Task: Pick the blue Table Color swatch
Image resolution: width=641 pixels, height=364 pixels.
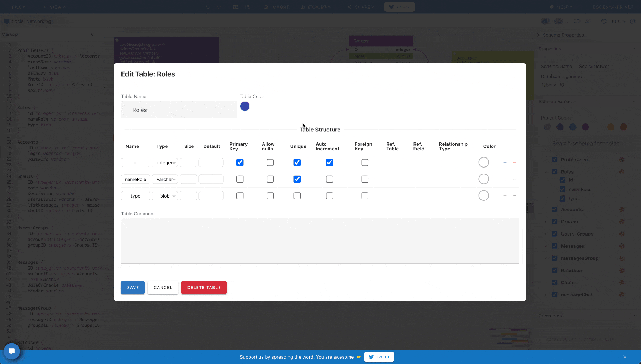Action: (x=245, y=106)
